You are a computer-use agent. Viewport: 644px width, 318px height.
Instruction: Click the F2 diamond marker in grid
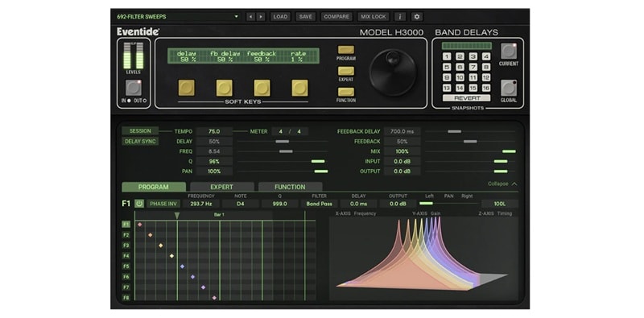coord(151,235)
